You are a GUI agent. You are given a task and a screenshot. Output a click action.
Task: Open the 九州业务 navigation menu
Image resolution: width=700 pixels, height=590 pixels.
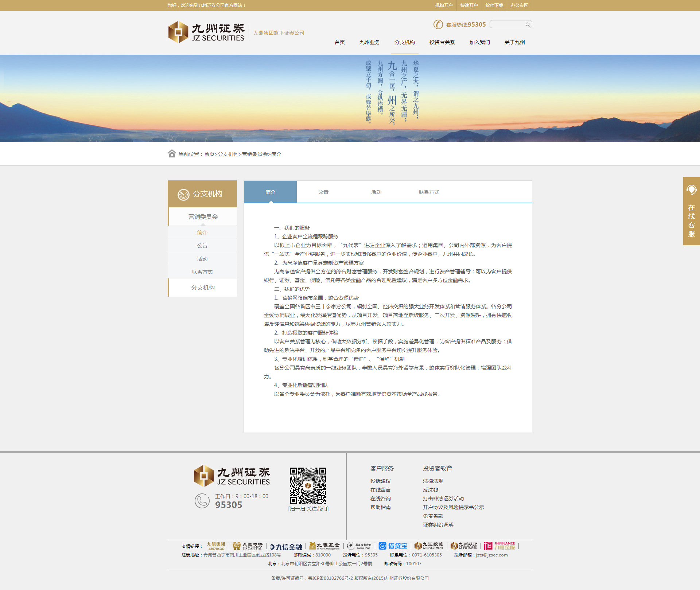369,42
